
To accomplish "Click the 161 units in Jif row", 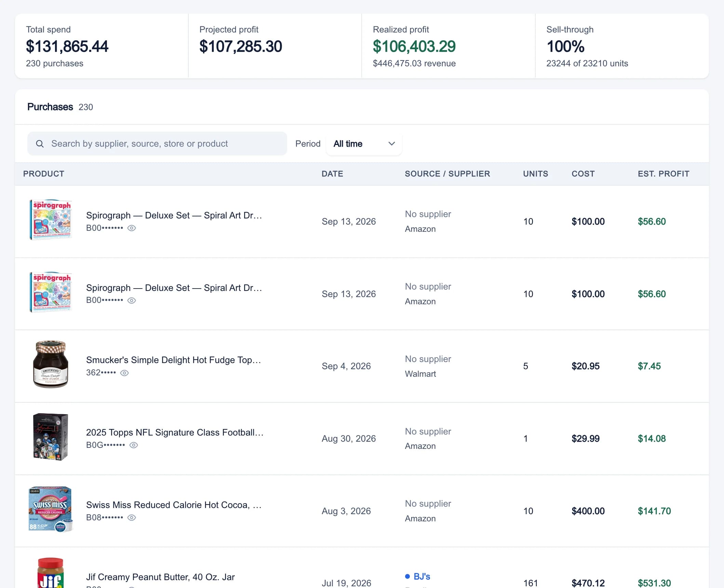I will pos(531,583).
